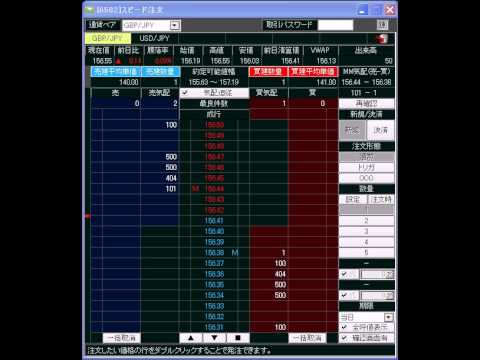480x360 pixels.
Task: Click price row 156.47
Action: click(x=214, y=157)
